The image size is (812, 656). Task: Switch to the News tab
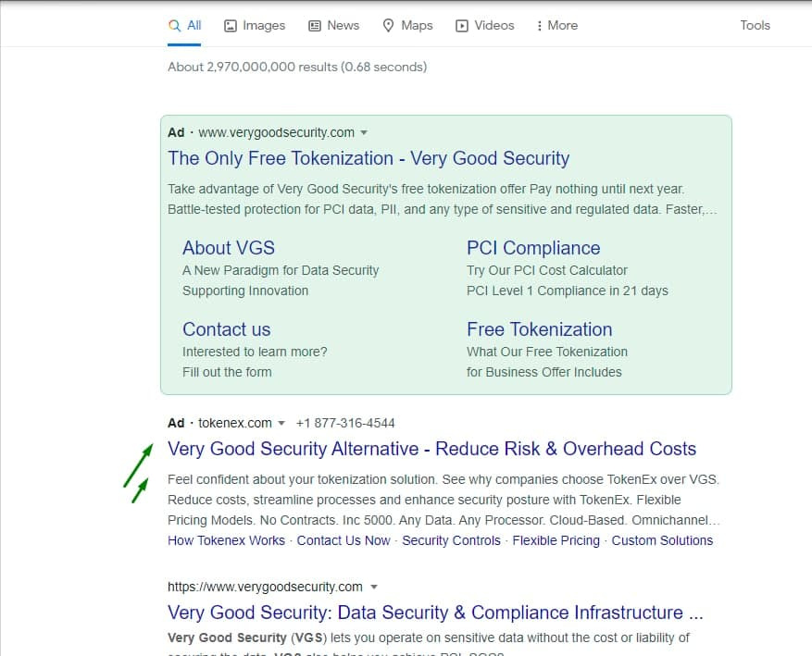(x=343, y=25)
